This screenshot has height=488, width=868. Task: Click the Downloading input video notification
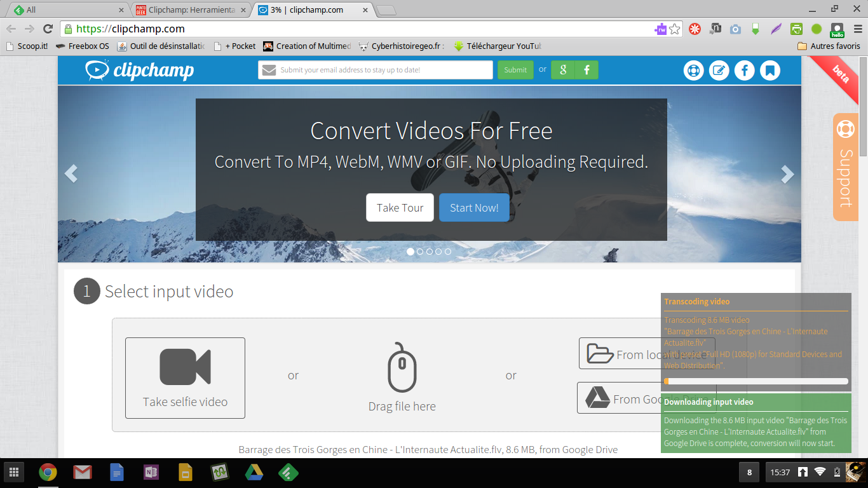pos(756,423)
